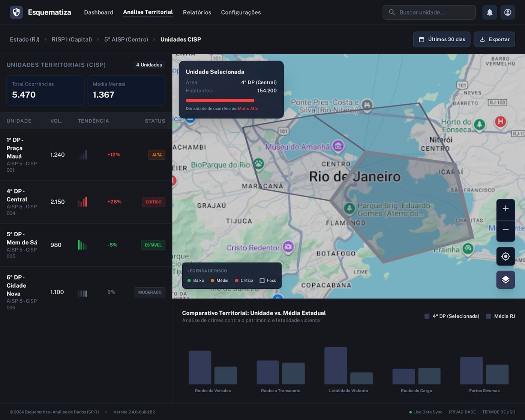
Task: Click the red hospital H marker
Action: point(500,121)
